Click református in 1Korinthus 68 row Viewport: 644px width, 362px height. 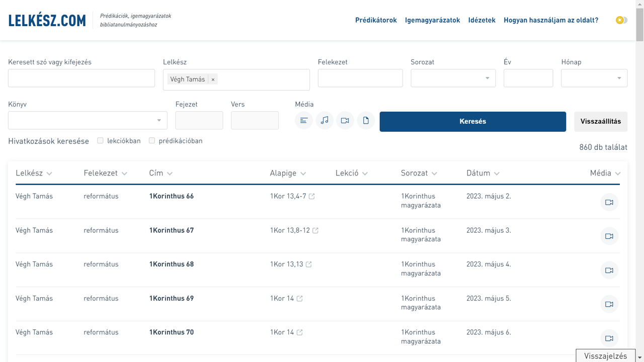(101, 264)
